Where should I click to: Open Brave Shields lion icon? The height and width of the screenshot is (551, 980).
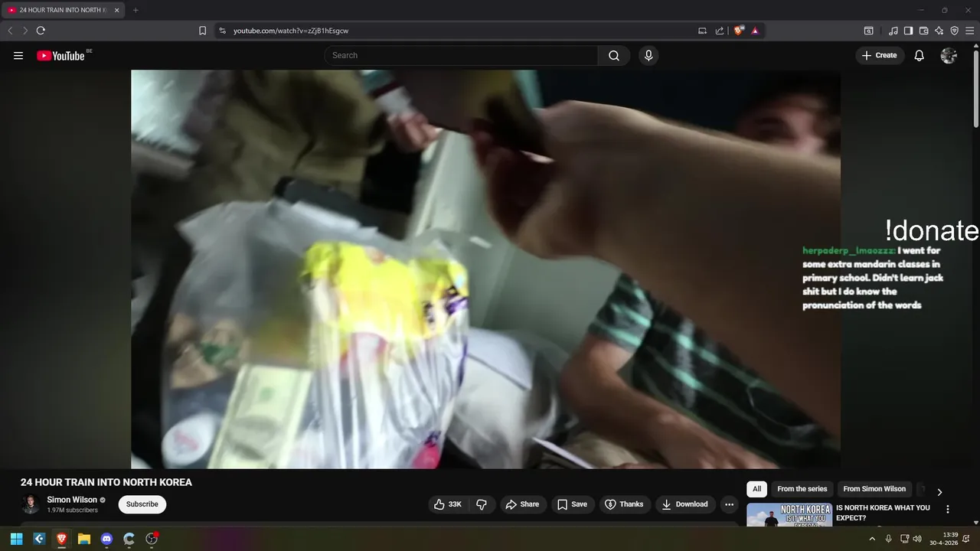coord(738,31)
